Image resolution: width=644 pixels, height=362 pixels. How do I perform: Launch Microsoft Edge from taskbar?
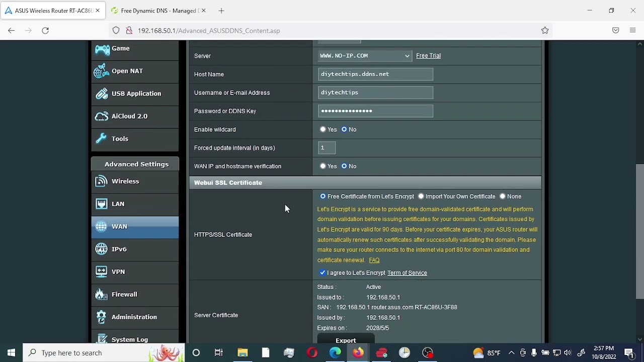pos(335,353)
